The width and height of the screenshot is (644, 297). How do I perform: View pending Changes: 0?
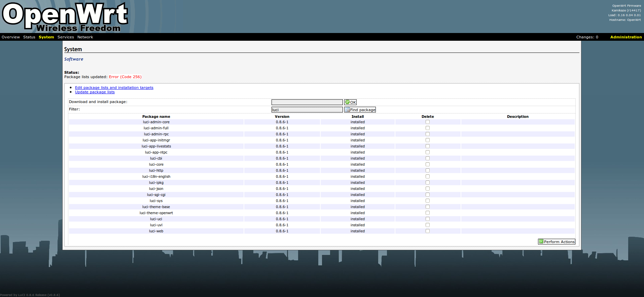coord(587,37)
